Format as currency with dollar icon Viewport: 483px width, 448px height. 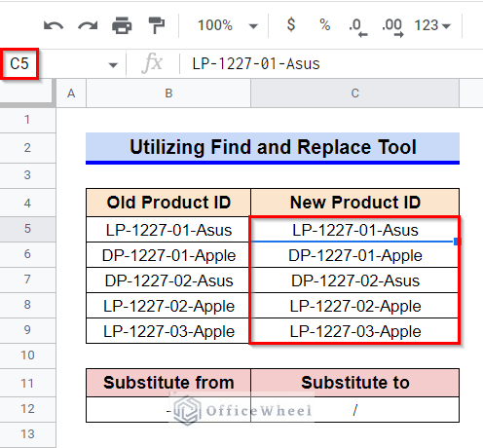(291, 25)
